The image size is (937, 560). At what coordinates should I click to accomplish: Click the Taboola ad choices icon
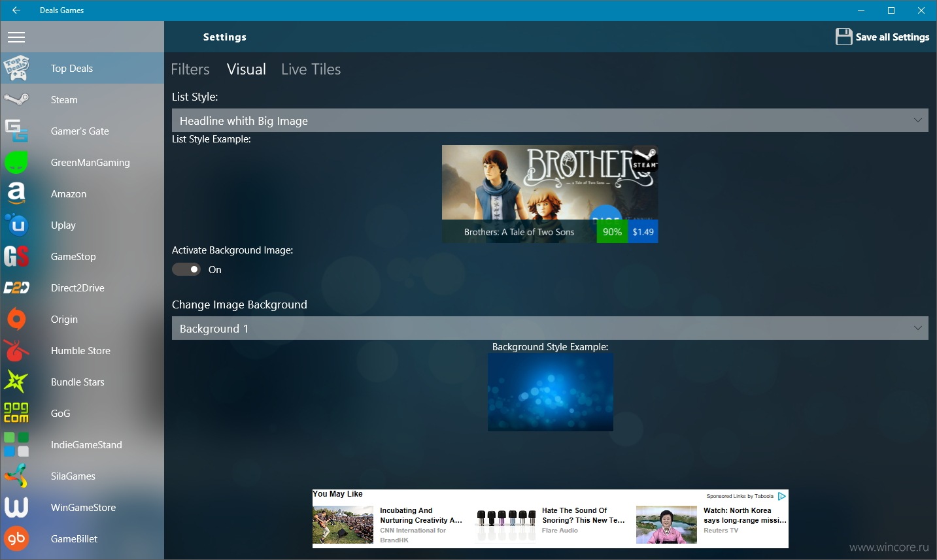[781, 496]
